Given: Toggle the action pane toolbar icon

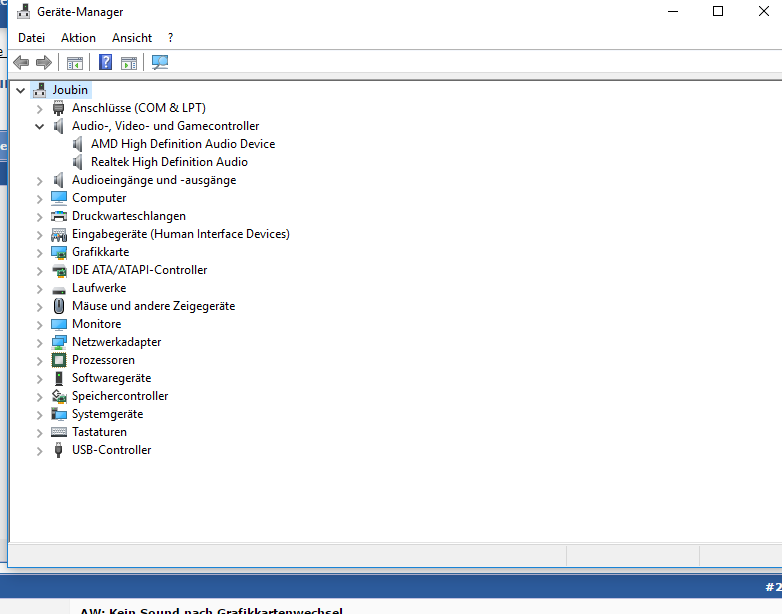Looking at the screenshot, I should click(x=129, y=63).
